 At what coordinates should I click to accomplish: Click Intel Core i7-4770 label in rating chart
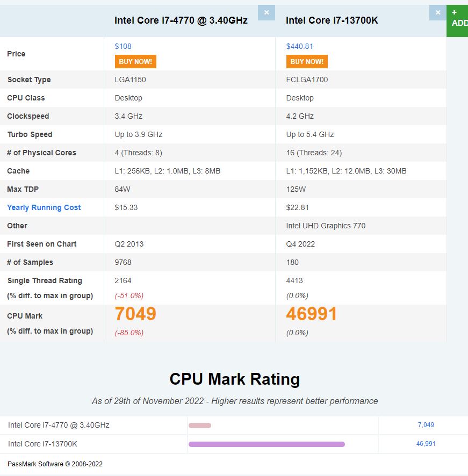(59, 425)
